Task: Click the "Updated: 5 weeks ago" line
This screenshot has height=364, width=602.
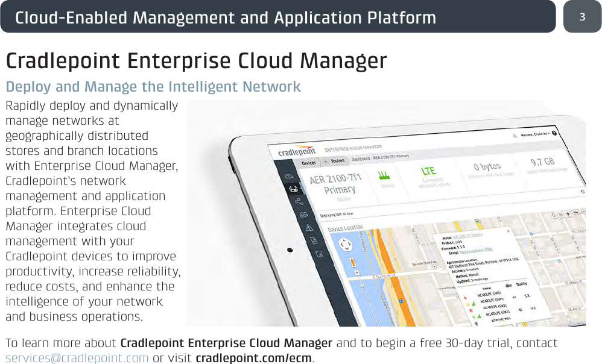Action: [x=472, y=280]
